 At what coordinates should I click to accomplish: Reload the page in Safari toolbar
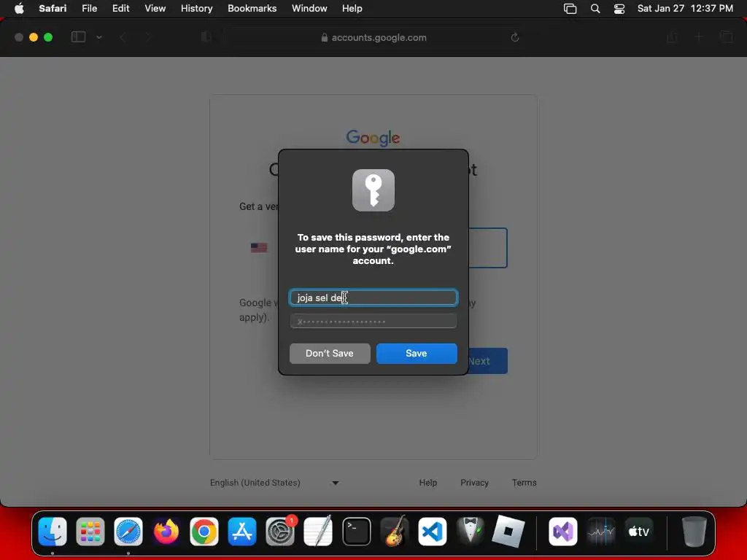tap(514, 37)
